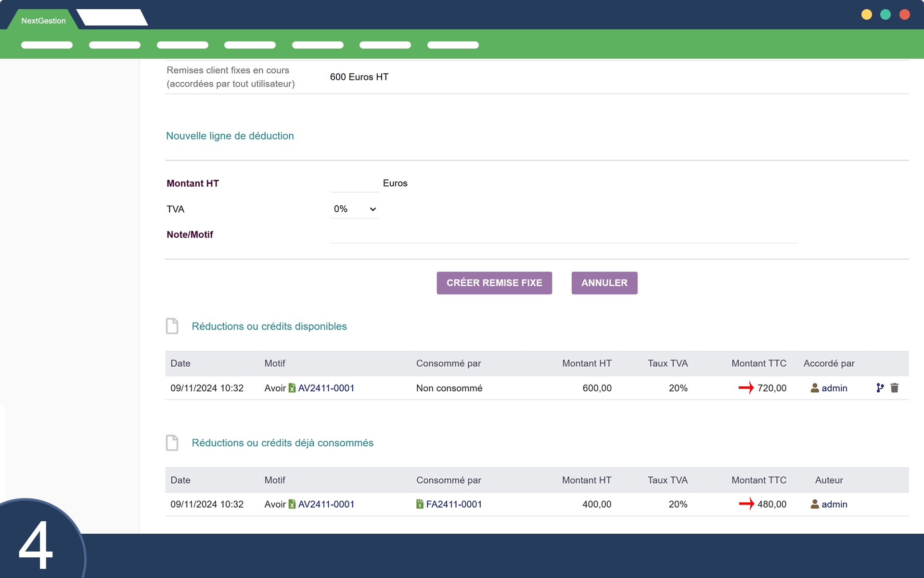Click the last item in the green menu bar
The image size is (924, 578).
coord(453,45)
